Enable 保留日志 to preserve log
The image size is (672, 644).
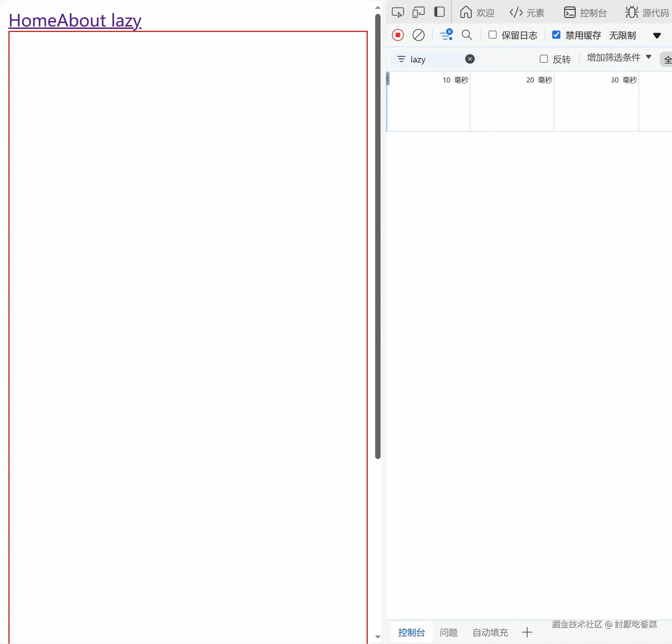[x=492, y=35]
